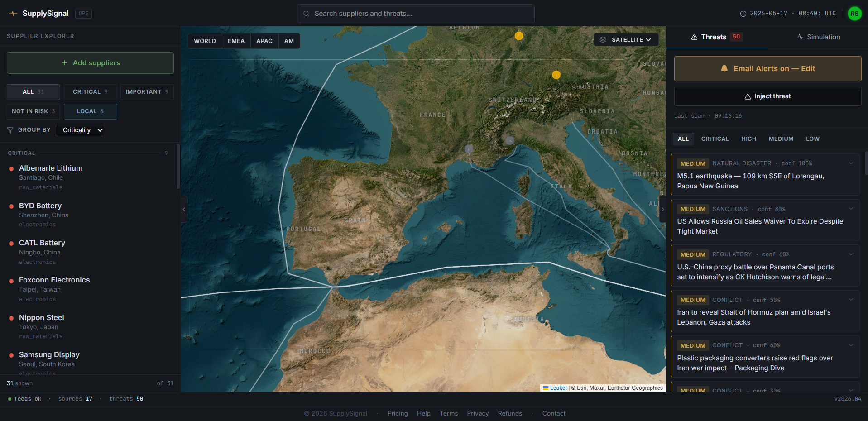868x421 pixels.
Task: Click the grey map marker near southern France
Action: coord(469,148)
